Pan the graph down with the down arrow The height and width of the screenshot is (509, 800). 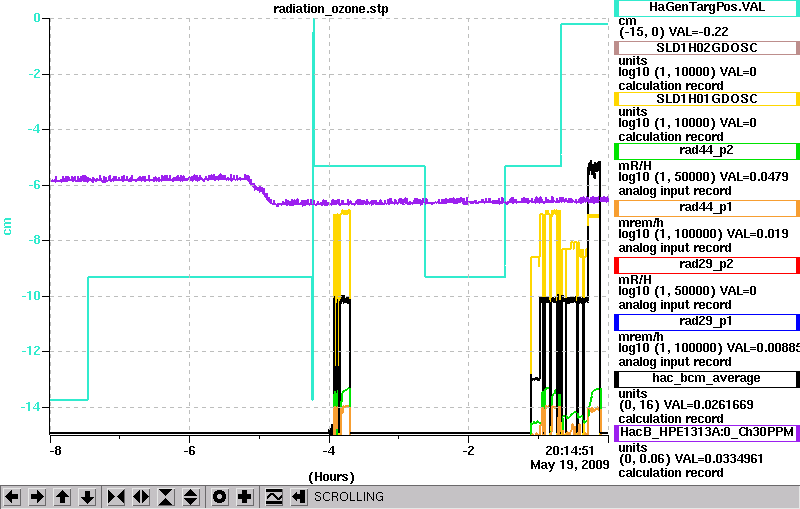(87, 497)
